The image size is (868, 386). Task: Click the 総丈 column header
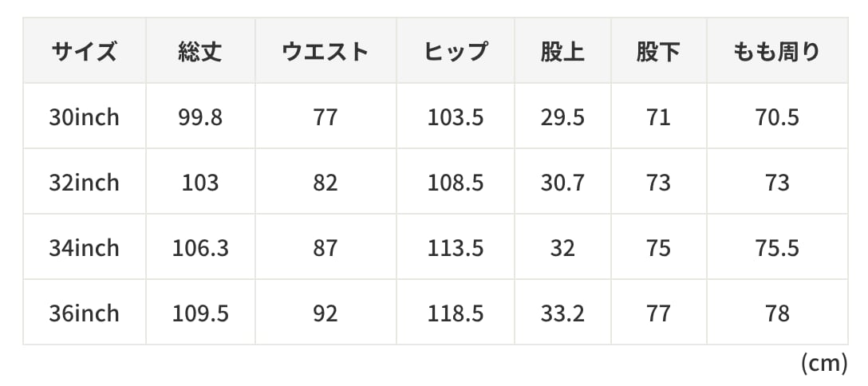coord(200,52)
